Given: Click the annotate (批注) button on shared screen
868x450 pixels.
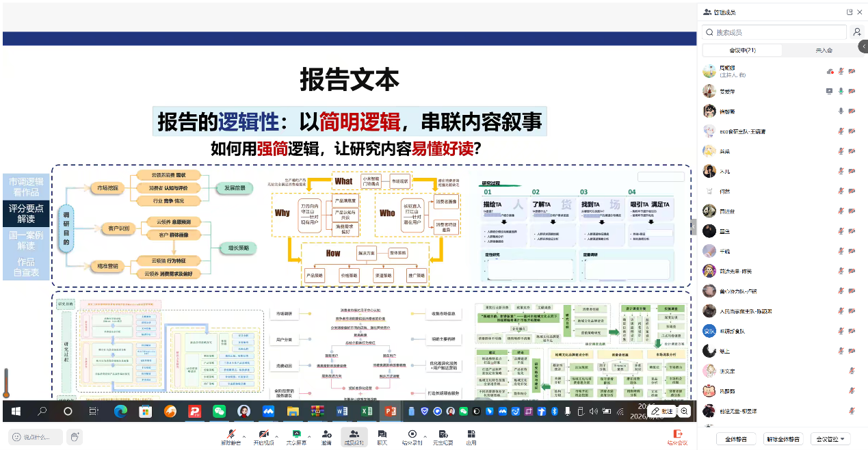Looking at the screenshot, I should [661, 411].
